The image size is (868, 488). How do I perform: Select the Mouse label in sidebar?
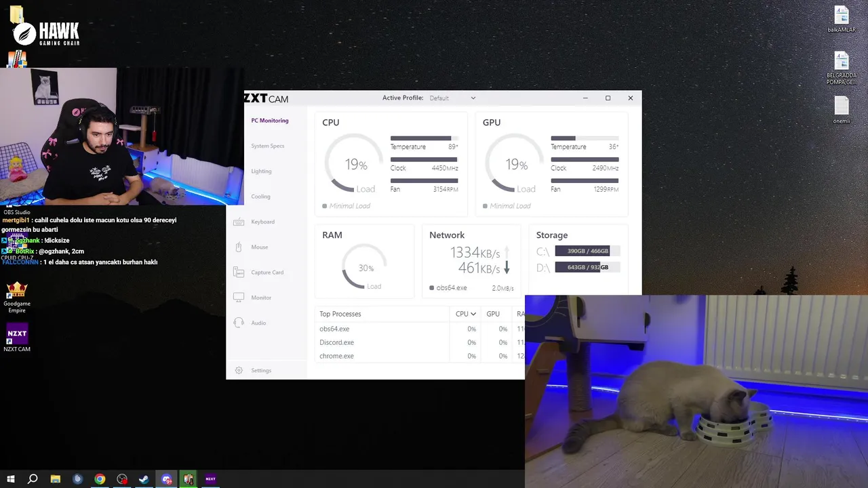pyautogui.click(x=260, y=247)
